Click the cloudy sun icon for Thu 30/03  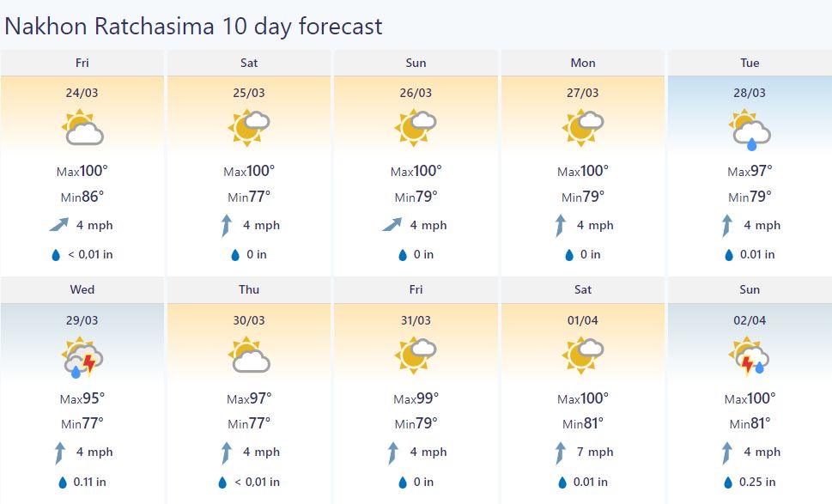coord(249,355)
